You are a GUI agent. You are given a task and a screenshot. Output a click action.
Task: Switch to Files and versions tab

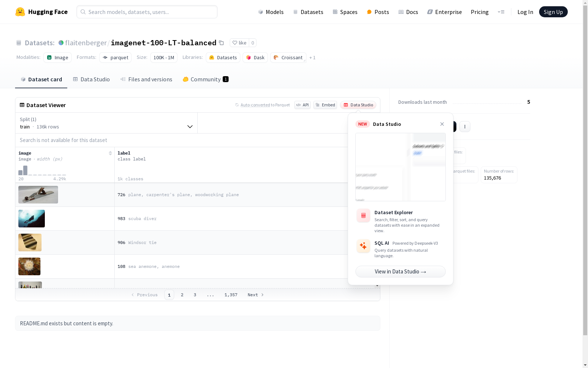(146, 79)
